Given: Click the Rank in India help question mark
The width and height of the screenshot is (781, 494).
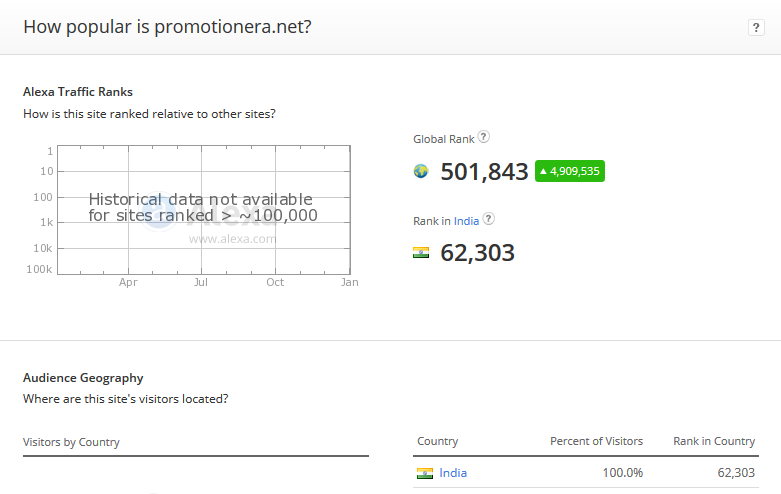Looking at the screenshot, I should (x=489, y=219).
